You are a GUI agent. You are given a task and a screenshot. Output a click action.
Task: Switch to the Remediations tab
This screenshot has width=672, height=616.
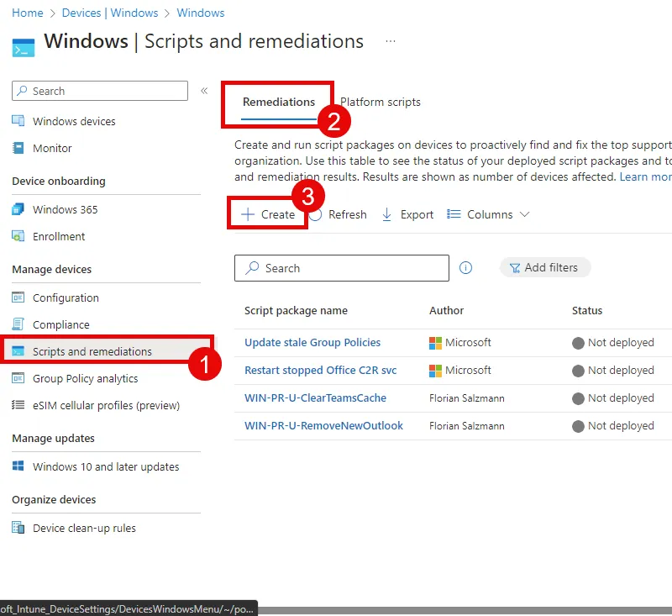[x=279, y=102]
